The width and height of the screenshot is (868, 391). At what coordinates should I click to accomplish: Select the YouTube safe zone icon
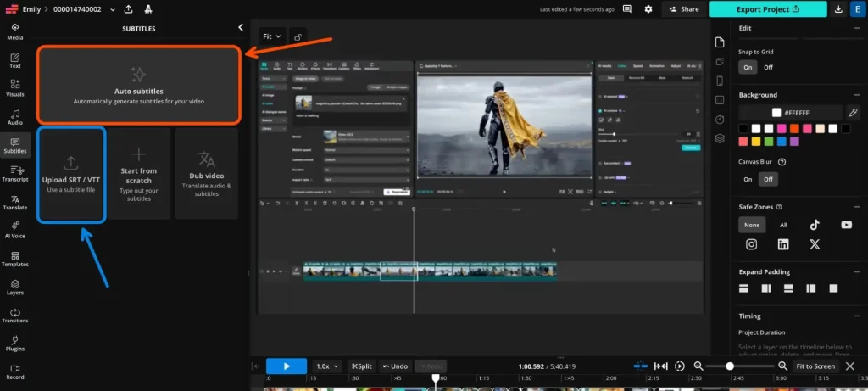(847, 225)
